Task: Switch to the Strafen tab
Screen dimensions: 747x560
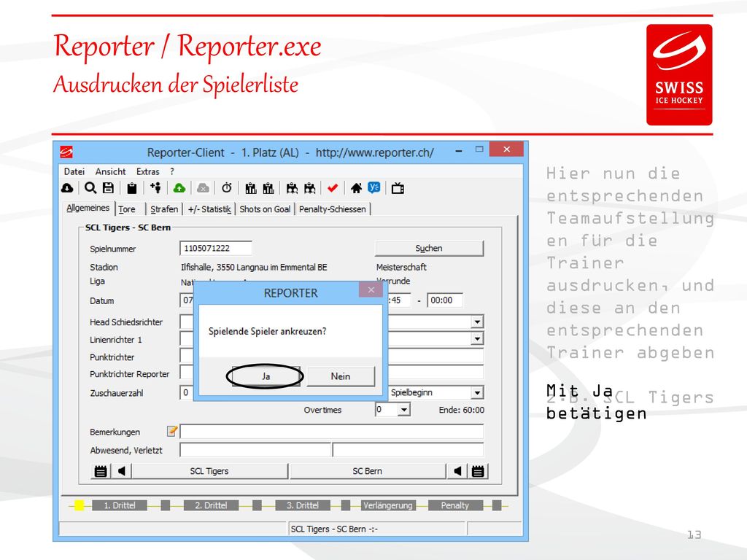Action: 164,209
